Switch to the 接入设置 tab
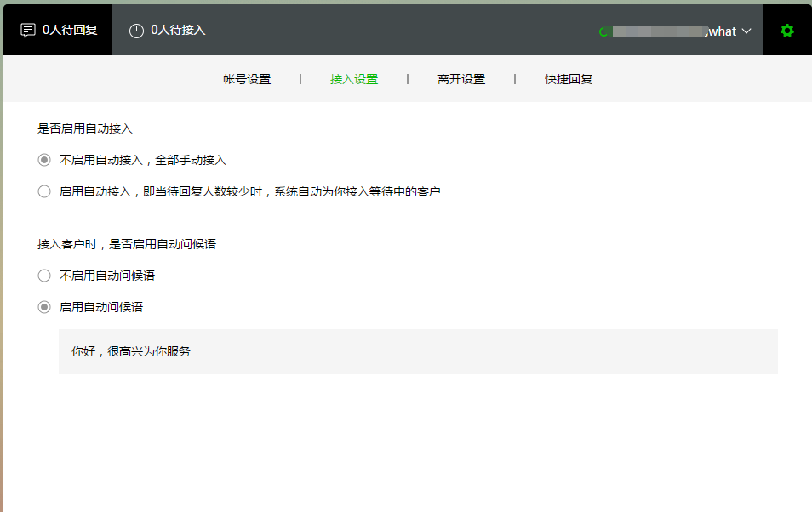 click(354, 79)
